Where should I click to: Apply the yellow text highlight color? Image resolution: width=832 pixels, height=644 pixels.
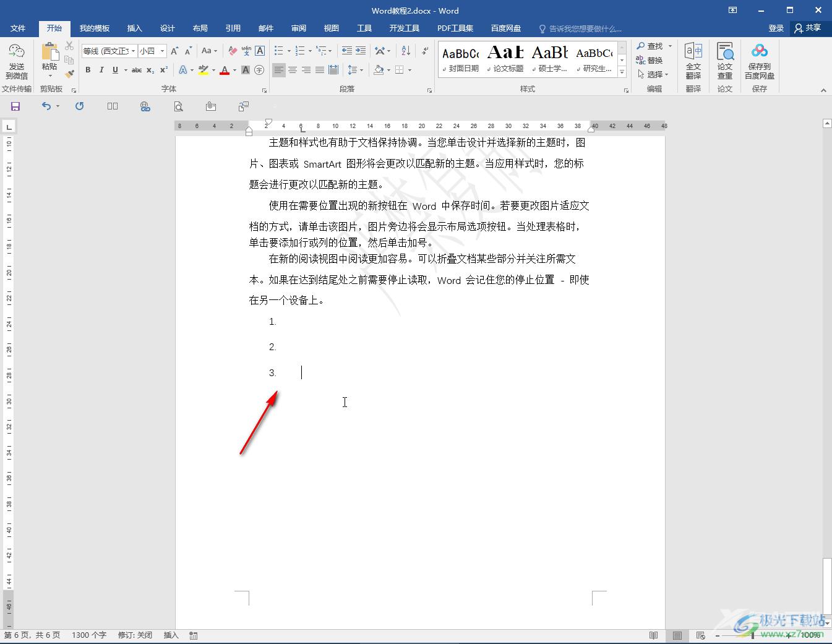204,70
